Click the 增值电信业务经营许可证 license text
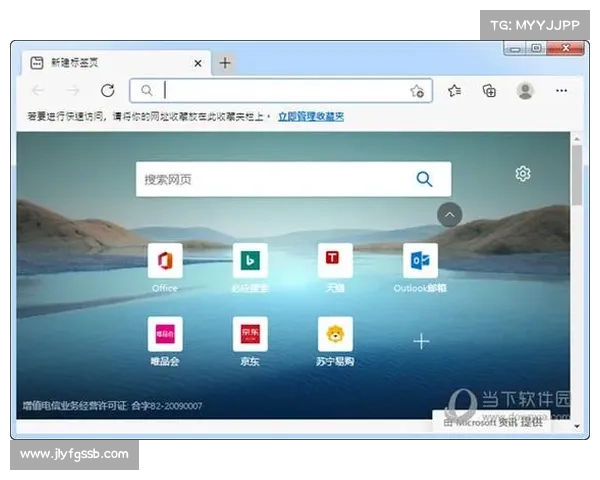Image resolution: width=600 pixels, height=480 pixels. tap(112, 406)
